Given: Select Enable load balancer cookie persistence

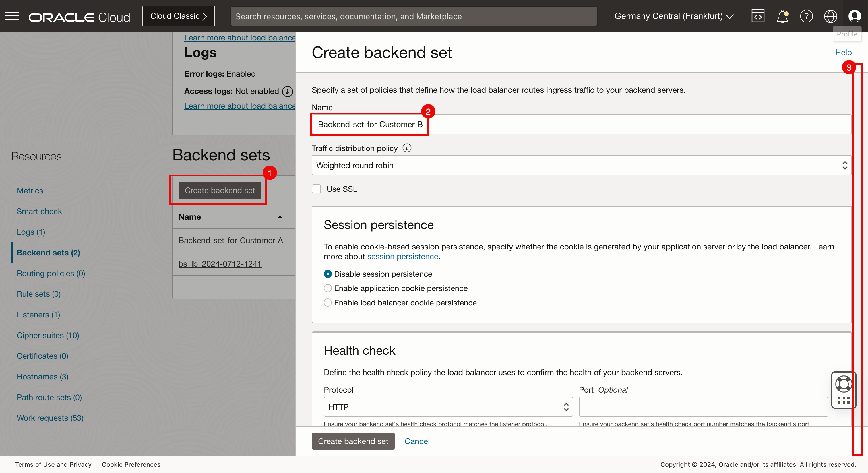Looking at the screenshot, I should click(328, 303).
